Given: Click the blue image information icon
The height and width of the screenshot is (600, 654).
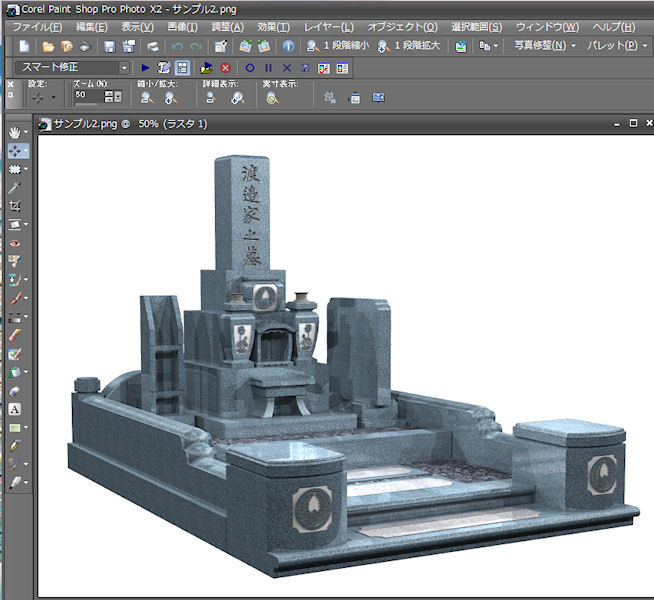Looking at the screenshot, I should coord(288,46).
